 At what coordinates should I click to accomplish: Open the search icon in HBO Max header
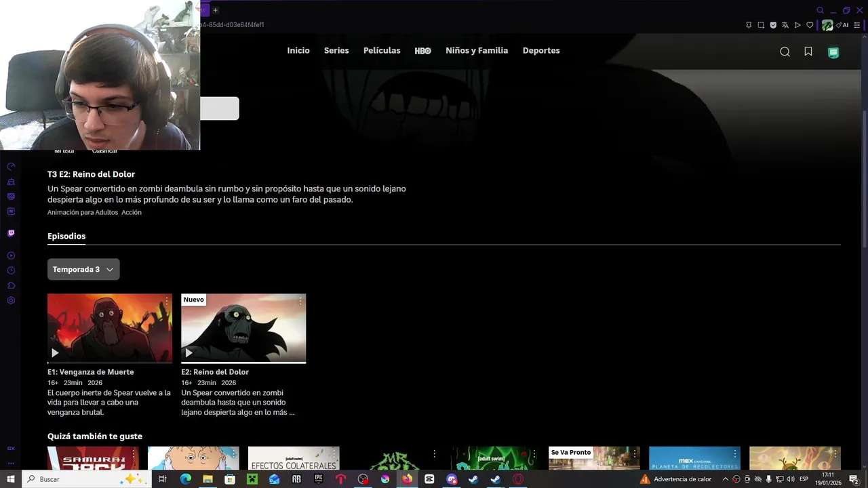(x=785, y=52)
